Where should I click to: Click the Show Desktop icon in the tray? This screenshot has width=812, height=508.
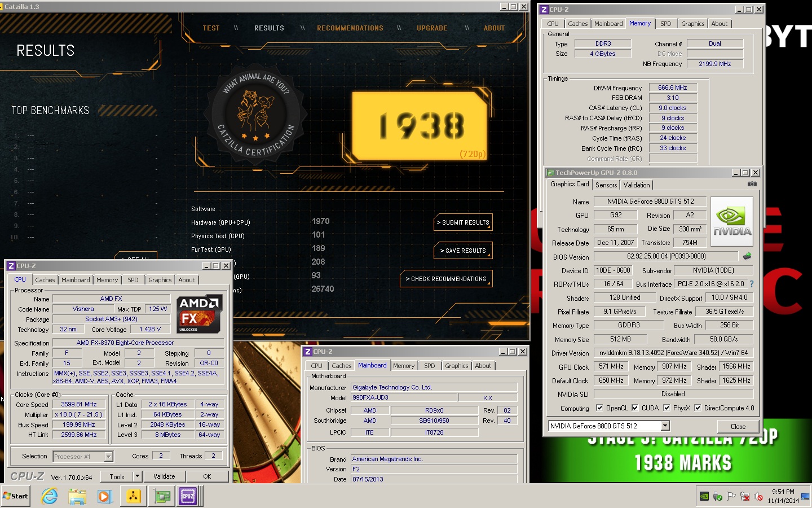pos(805,497)
